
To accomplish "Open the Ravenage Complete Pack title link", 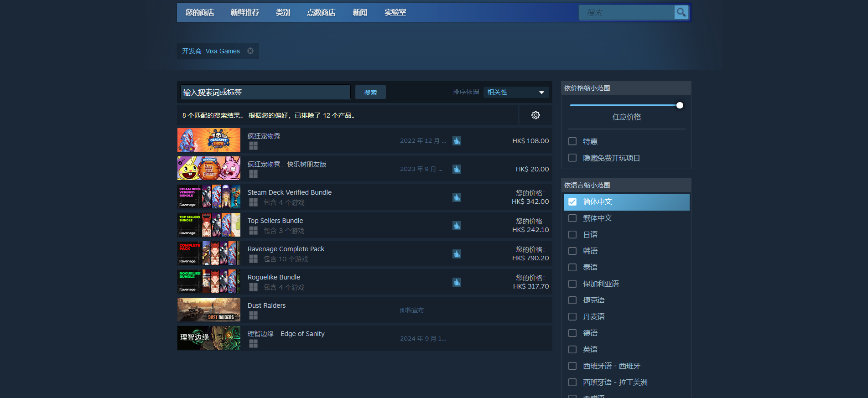I will [286, 249].
